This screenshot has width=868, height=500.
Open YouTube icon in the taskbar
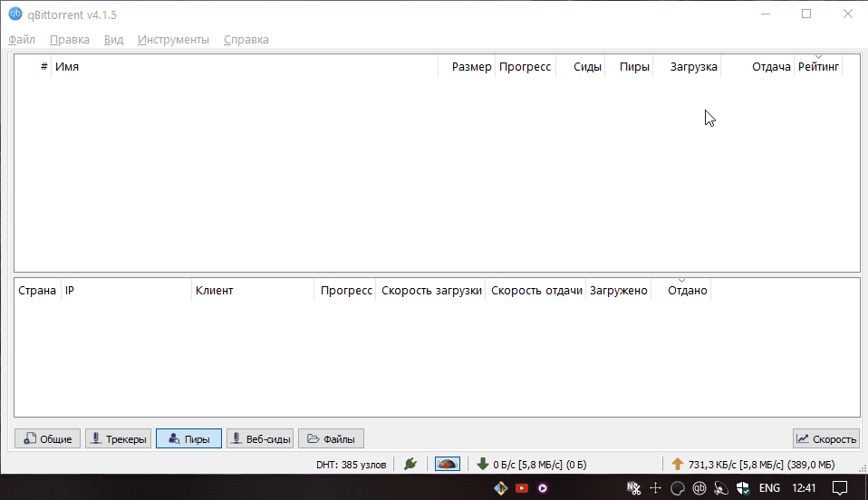[x=522, y=488]
